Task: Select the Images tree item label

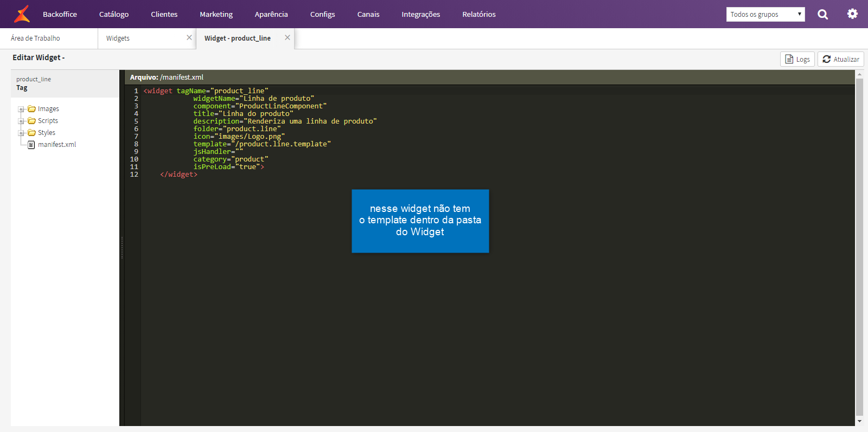Action: (48, 109)
